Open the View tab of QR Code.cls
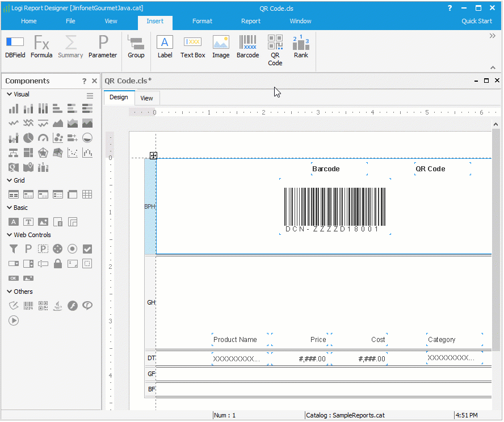504x422 pixels. coord(146,98)
